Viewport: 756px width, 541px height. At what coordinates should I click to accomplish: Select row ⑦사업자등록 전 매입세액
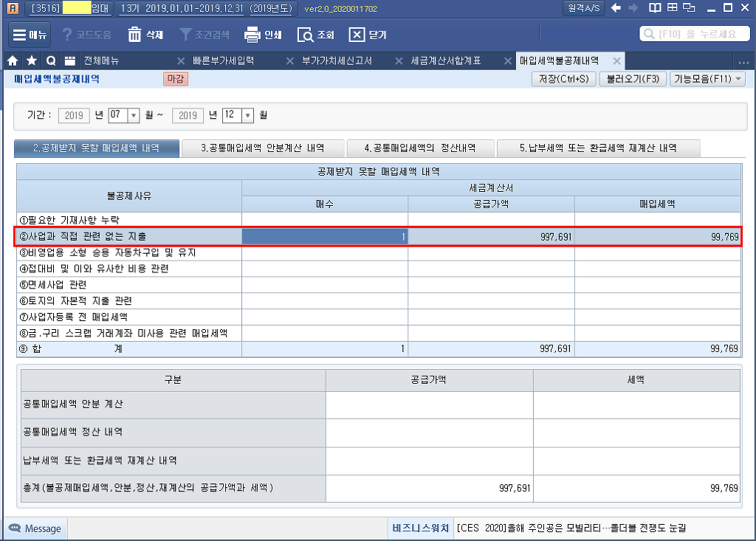click(x=379, y=317)
